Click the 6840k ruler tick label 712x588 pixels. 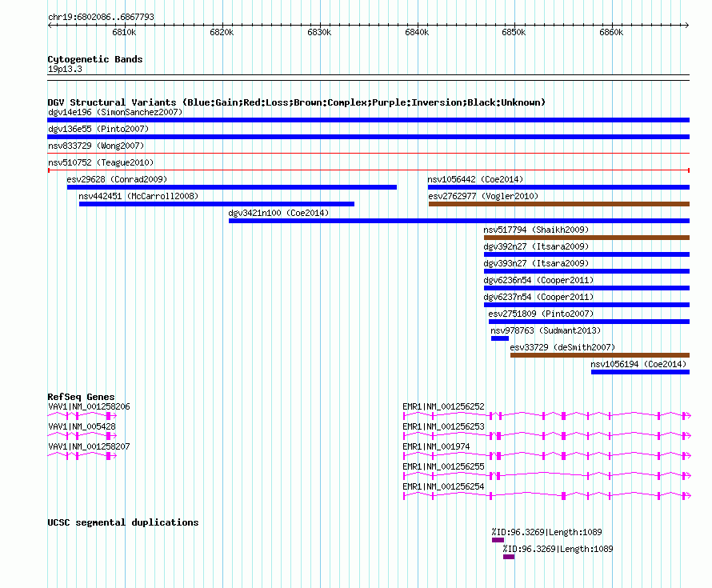(x=417, y=32)
